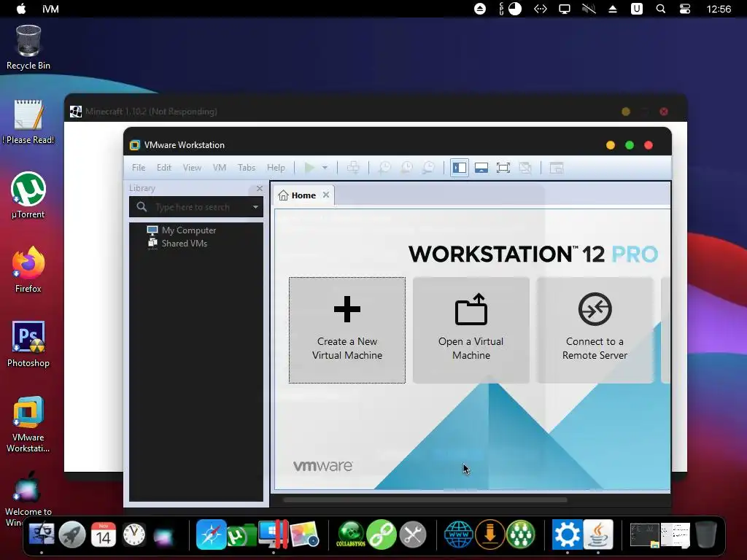Click the Unity mode toolbar icon
The image size is (747, 560).
525,168
